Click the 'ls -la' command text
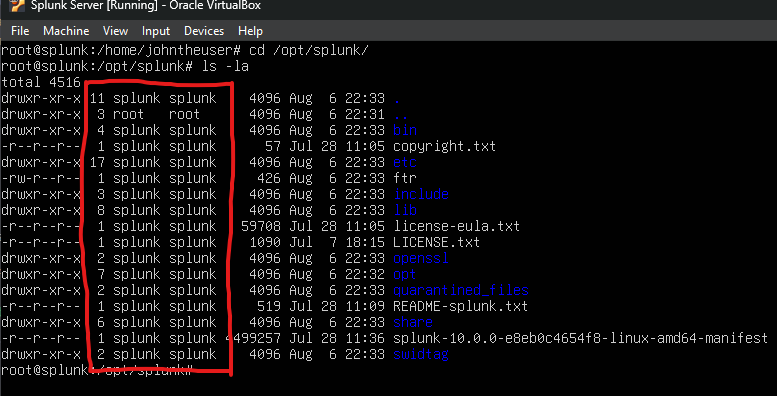Screen dimensions: 777x396 (225, 66)
